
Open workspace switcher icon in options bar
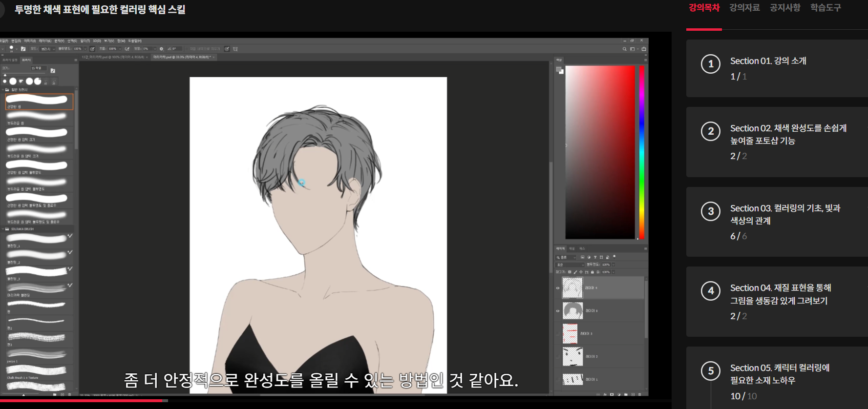point(633,49)
